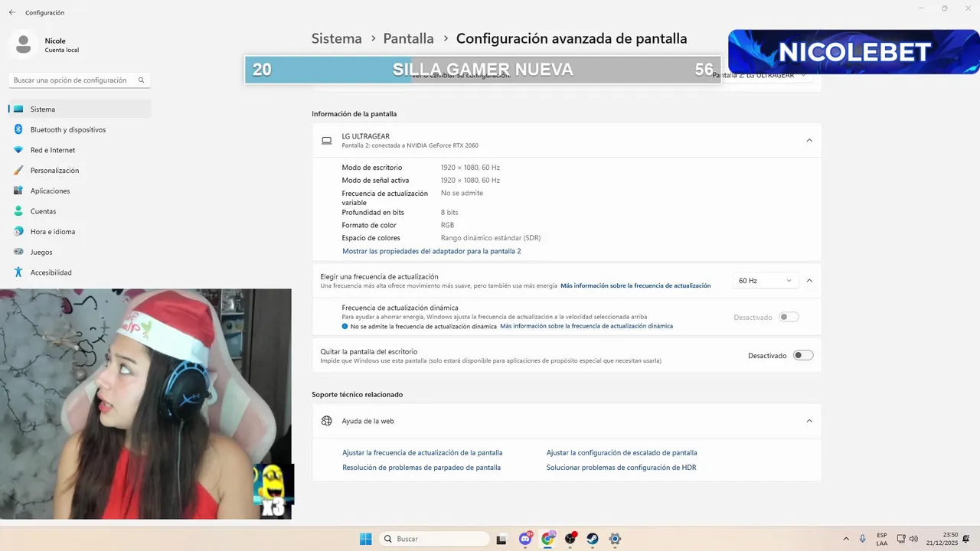Click the microphone icon in system tray
The height and width of the screenshot is (551, 980).
coord(863,539)
